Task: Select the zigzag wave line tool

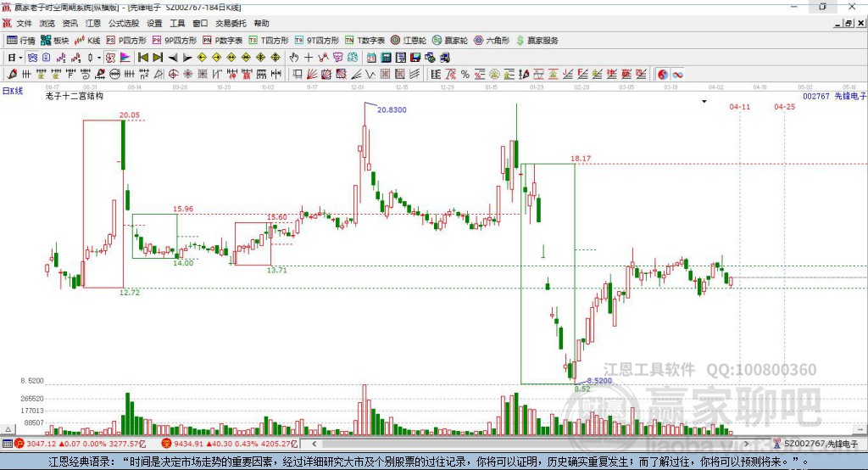Action: click(x=371, y=75)
